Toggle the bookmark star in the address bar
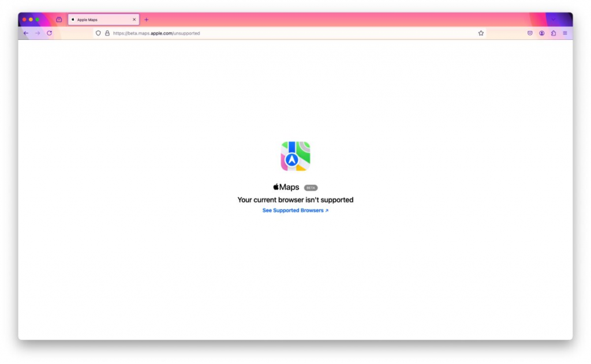The height and width of the screenshot is (364, 591). 481,33
